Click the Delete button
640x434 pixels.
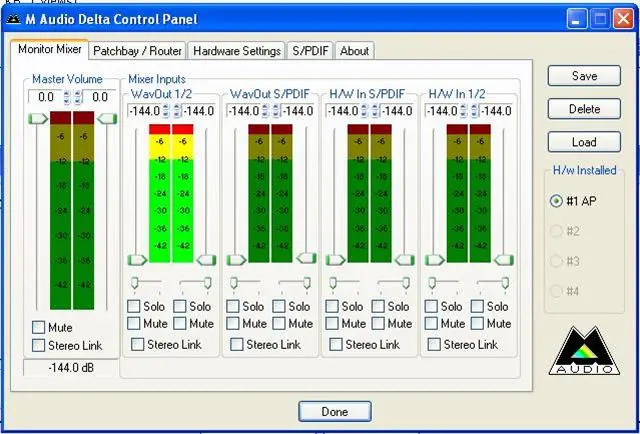pos(584,109)
